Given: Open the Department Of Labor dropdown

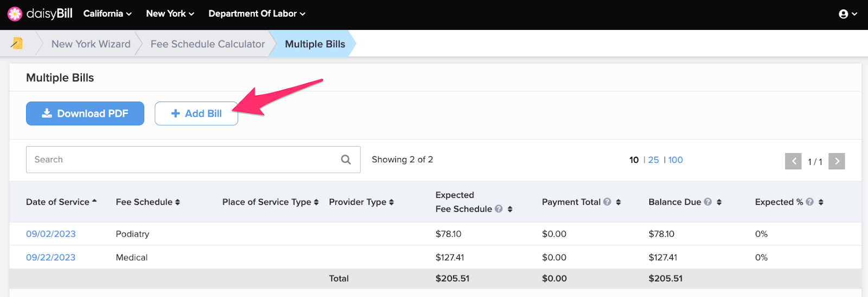Looking at the screenshot, I should [x=257, y=14].
